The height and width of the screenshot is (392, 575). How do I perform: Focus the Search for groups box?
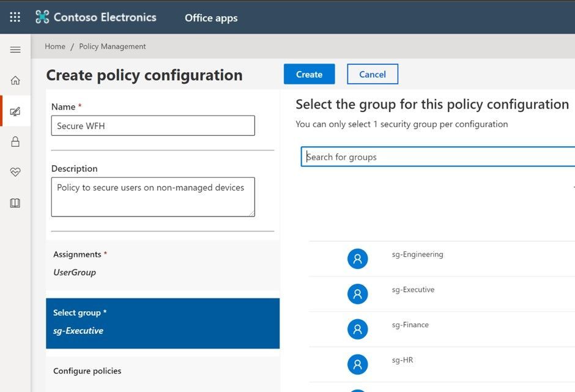click(x=438, y=157)
